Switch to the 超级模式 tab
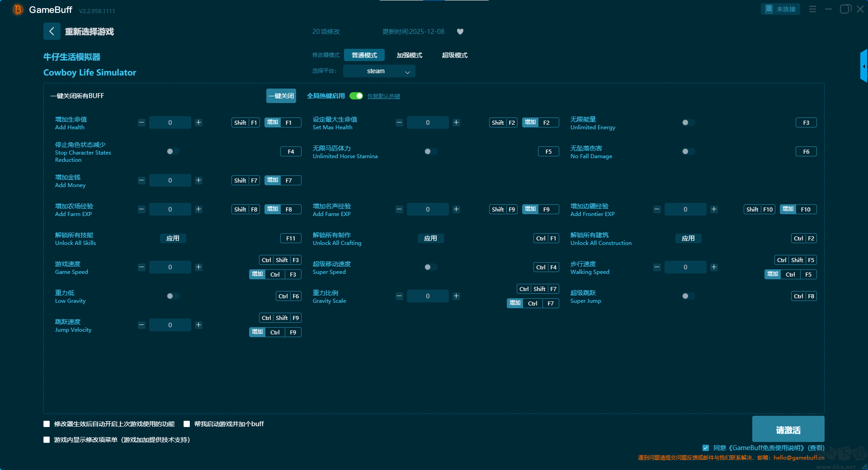 (454, 55)
